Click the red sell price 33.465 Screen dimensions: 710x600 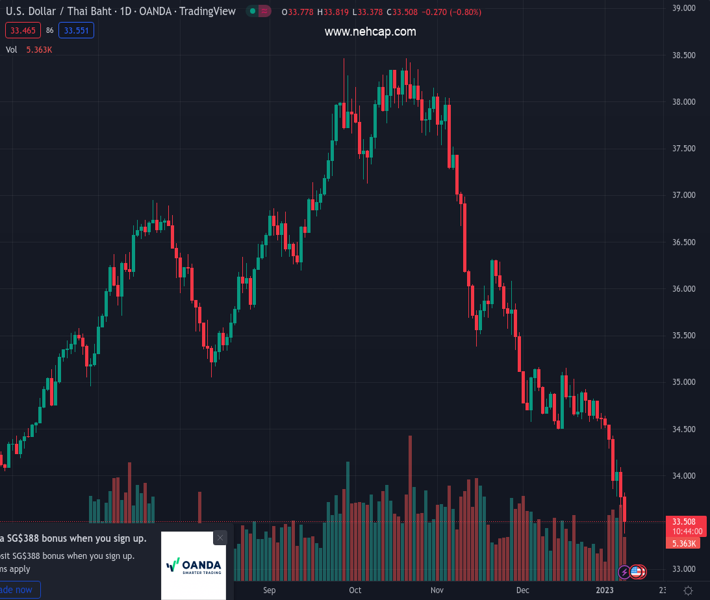22,31
